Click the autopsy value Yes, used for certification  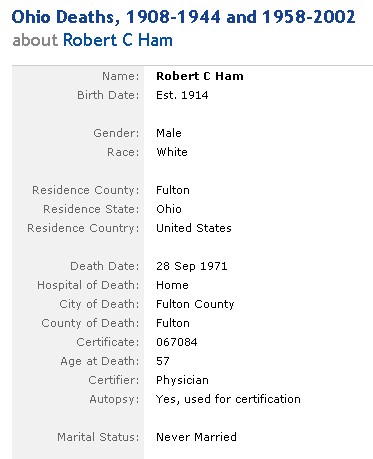click(x=229, y=399)
